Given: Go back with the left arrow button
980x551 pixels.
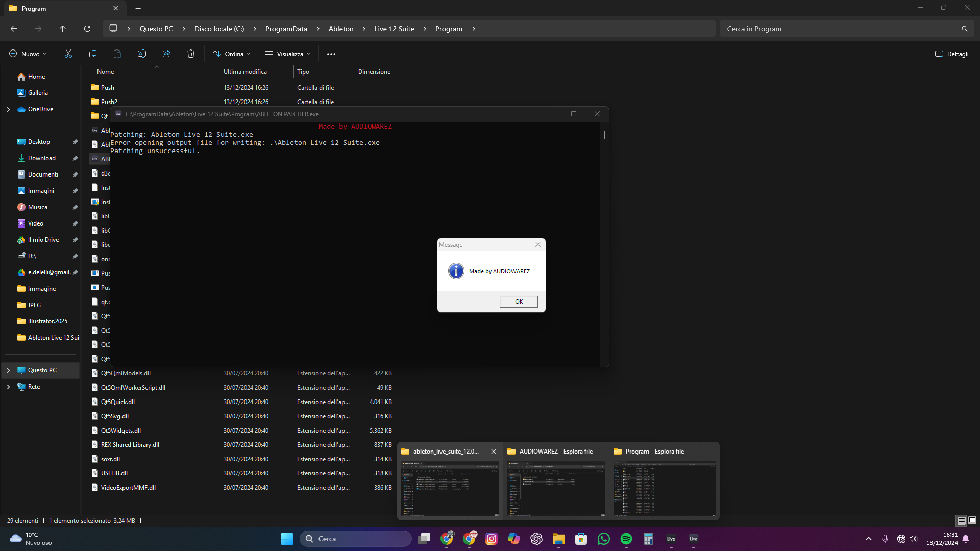Looking at the screenshot, I should pyautogui.click(x=14, y=29).
